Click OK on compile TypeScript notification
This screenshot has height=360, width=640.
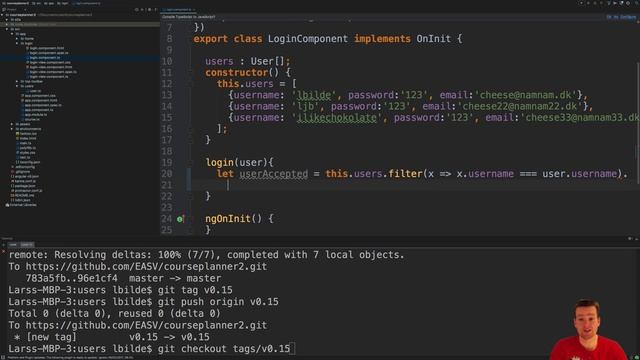[609, 17]
